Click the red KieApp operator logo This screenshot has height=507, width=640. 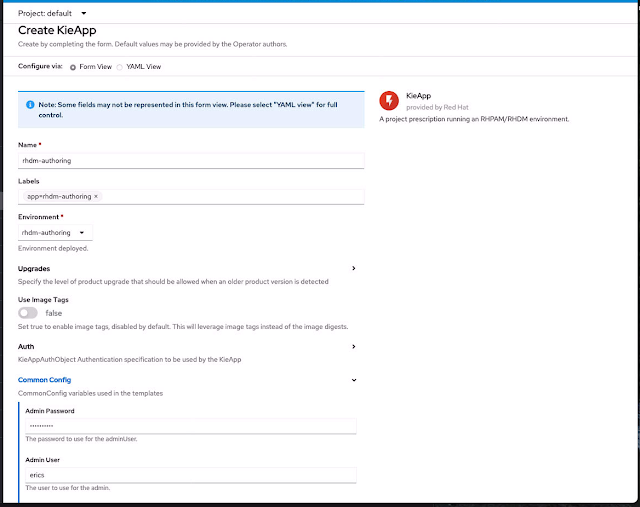coord(389,101)
